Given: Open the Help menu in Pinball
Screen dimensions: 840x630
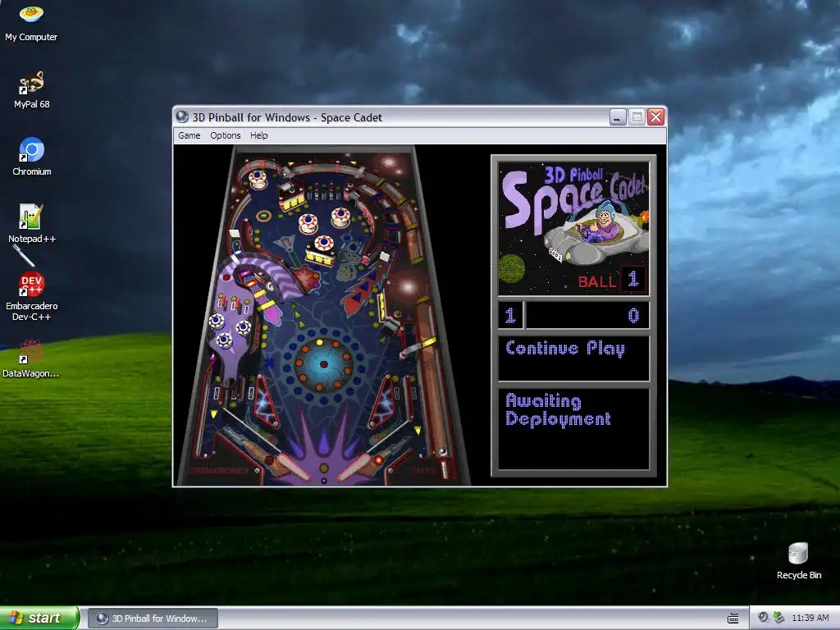Looking at the screenshot, I should (x=258, y=135).
